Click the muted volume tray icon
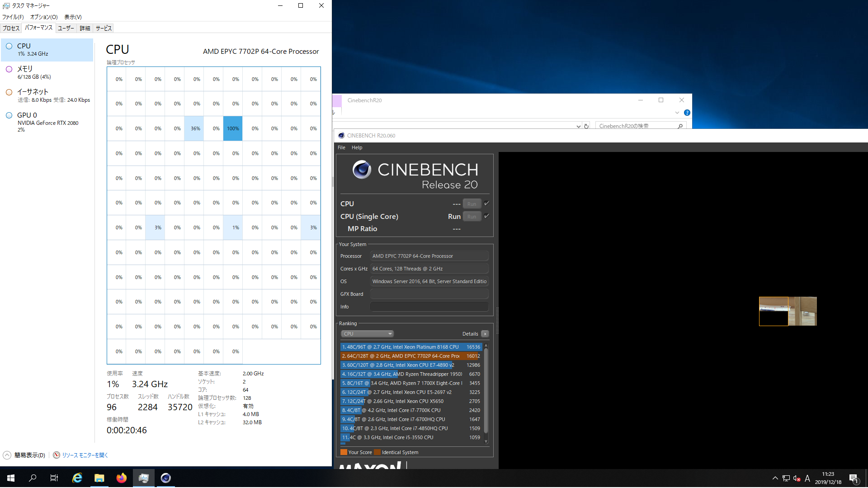The image size is (868, 488). click(x=797, y=478)
